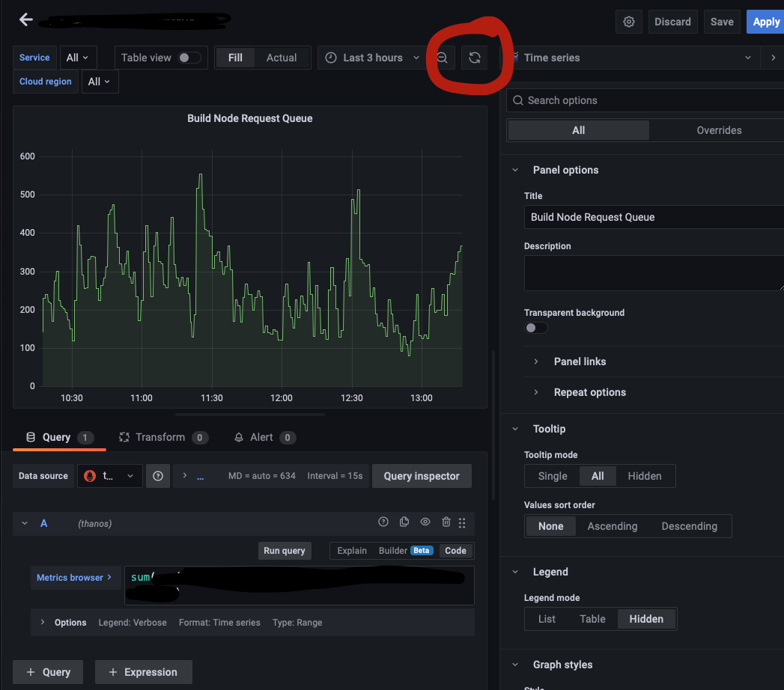Click the refresh dashboard icon
Image resolution: width=784 pixels, height=690 pixels.
475,57
